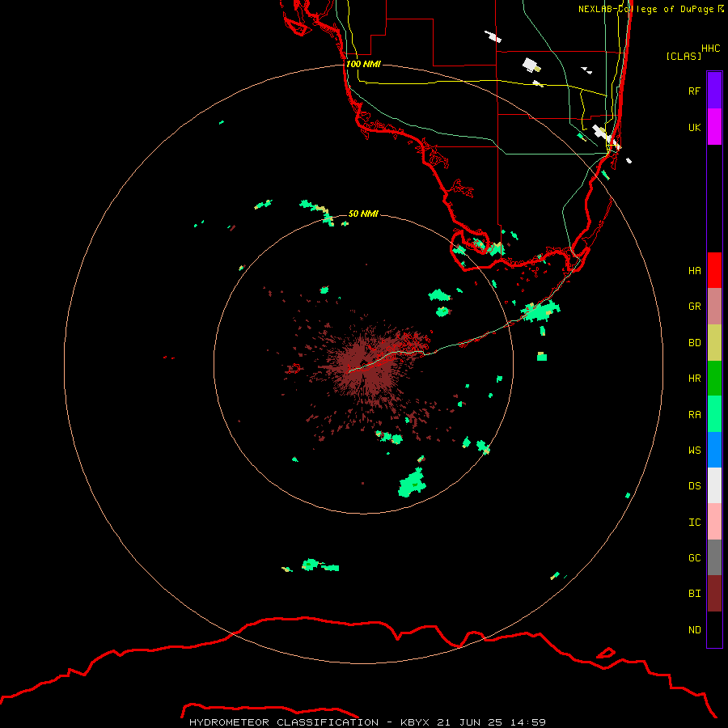Click the 'HHC' product code text

(711, 49)
